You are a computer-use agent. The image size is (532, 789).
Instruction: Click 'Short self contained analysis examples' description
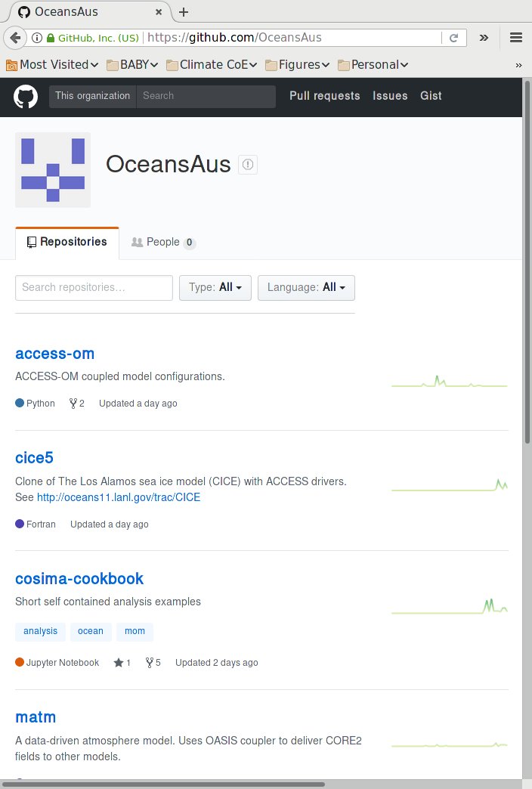coord(108,602)
